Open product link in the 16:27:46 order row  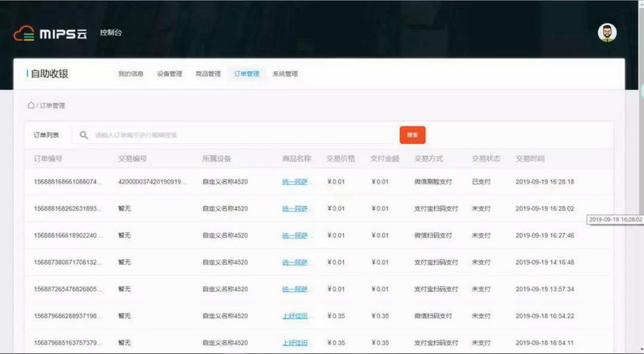tap(295, 236)
